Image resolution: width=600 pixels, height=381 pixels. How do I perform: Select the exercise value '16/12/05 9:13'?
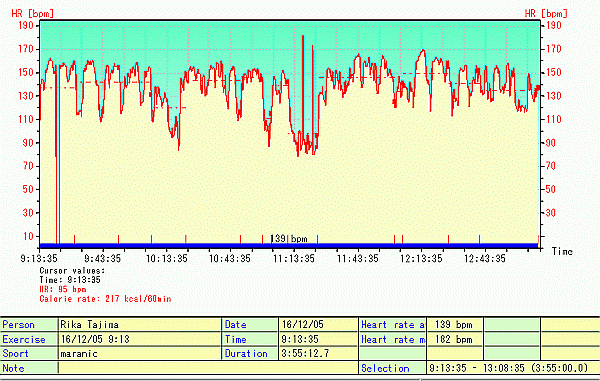coord(95,339)
